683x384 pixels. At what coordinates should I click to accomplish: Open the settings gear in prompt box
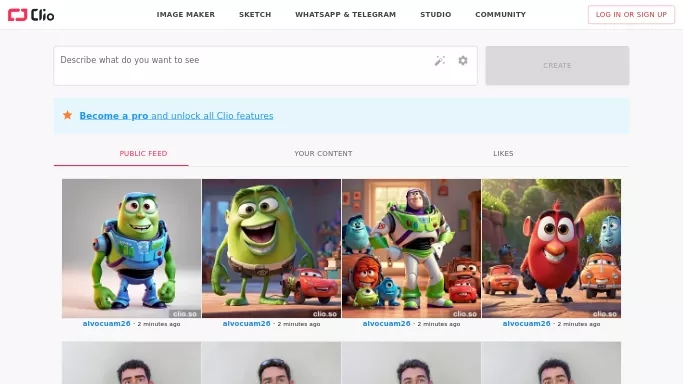tap(463, 61)
